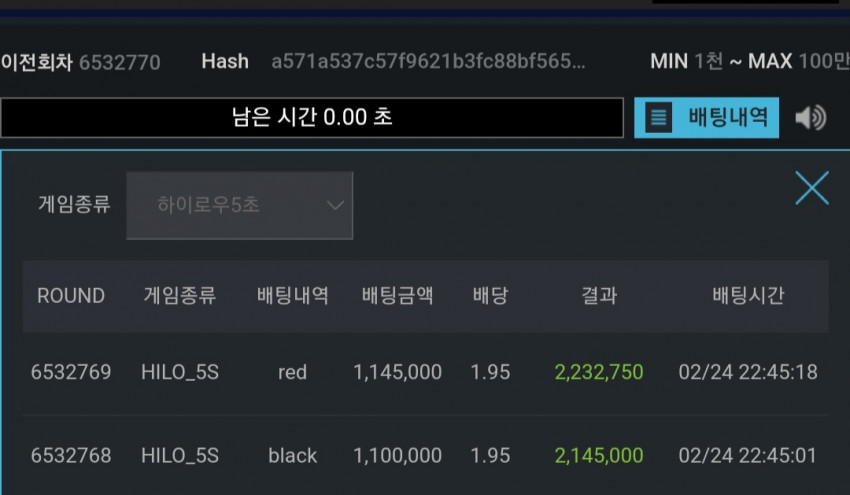Click the green 2,145,000 result
This screenshot has width=850, height=495.
(x=599, y=455)
